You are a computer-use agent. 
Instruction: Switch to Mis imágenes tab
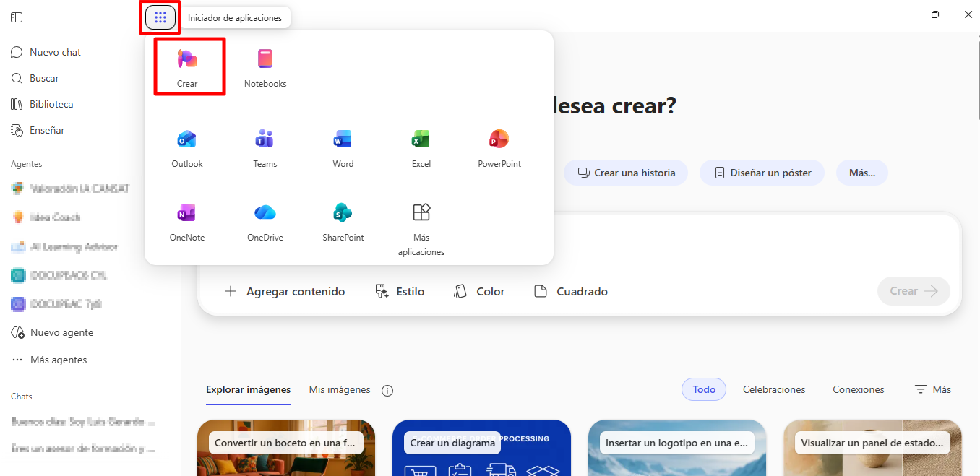pyautogui.click(x=340, y=389)
